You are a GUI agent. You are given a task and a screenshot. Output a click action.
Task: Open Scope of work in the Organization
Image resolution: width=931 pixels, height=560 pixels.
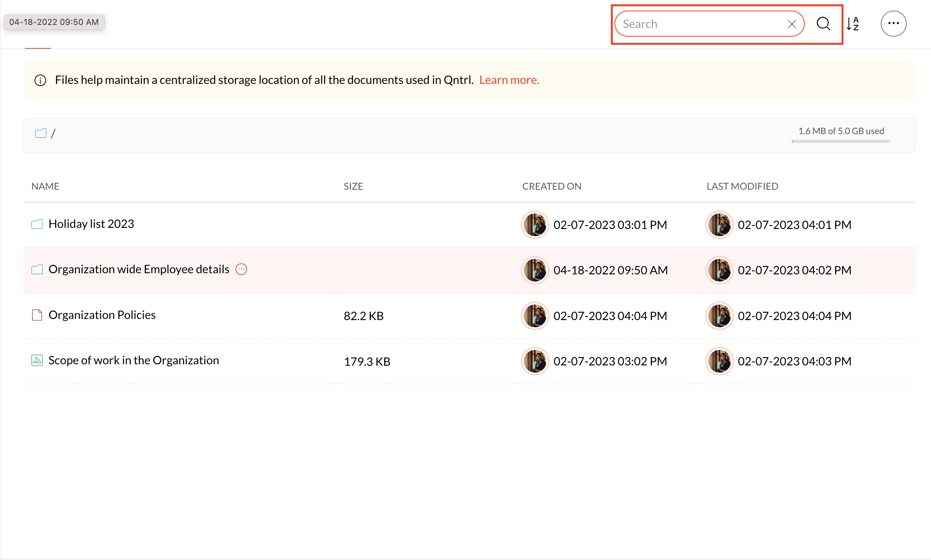[133, 360]
